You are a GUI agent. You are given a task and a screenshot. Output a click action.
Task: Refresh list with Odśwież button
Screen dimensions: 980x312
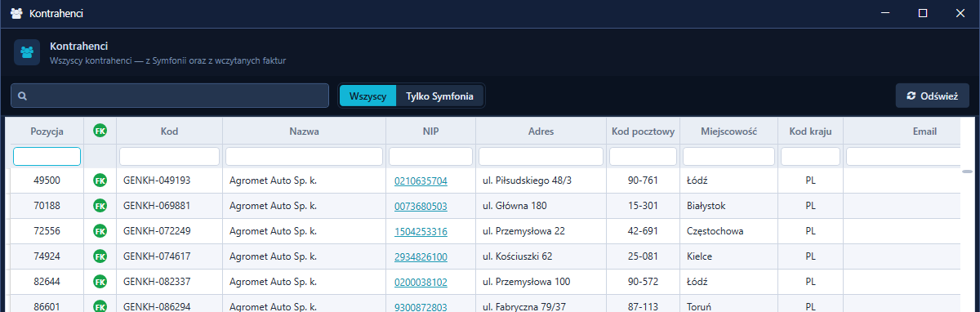[x=932, y=96]
